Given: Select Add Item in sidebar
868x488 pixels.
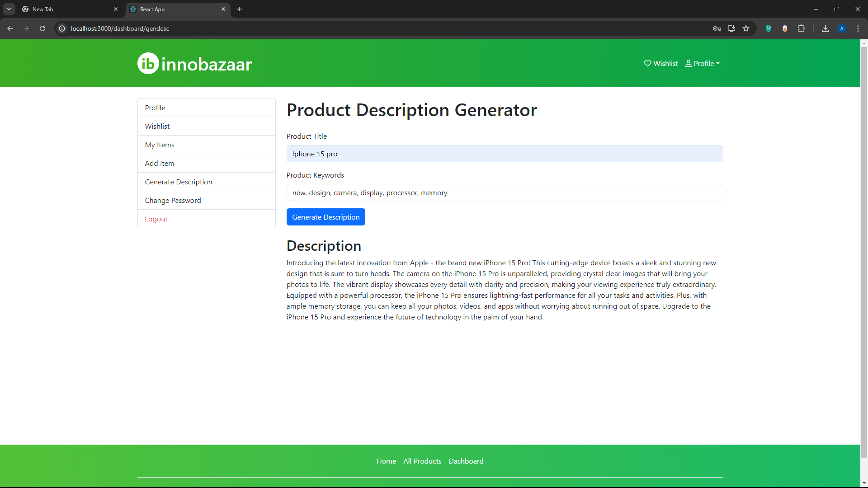Looking at the screenshot, I should [207, 163].
